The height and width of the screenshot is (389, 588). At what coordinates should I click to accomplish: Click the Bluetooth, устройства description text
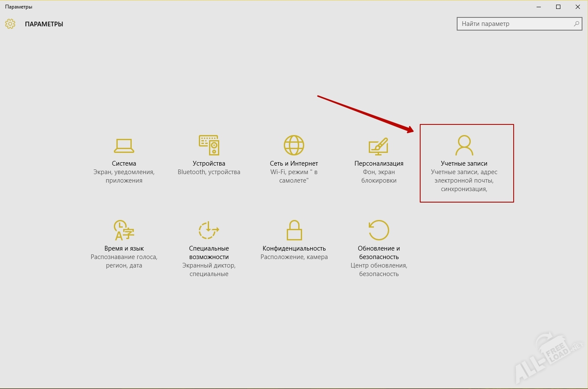tap(209, 172)
